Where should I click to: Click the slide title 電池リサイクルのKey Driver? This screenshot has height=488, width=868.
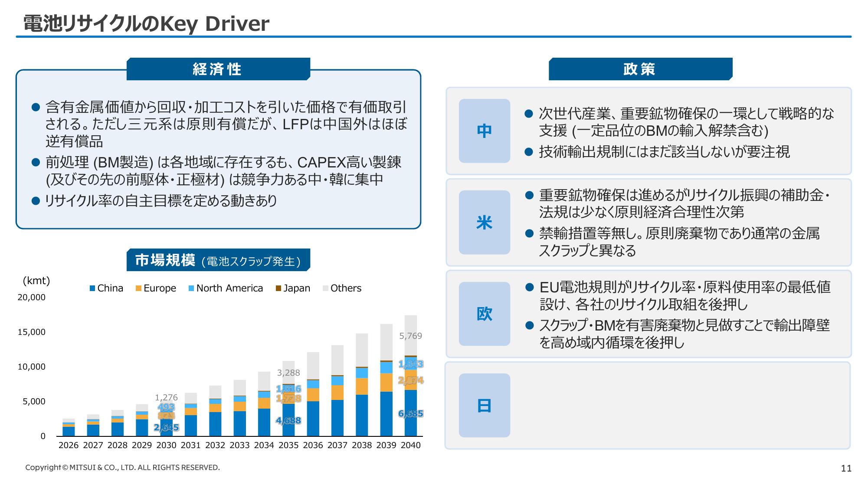pos(146,23)
